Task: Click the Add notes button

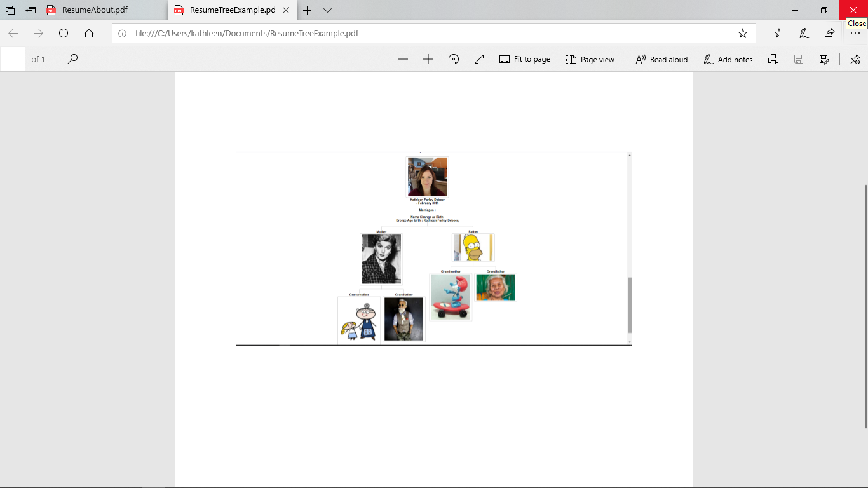Action: [728, 59]
